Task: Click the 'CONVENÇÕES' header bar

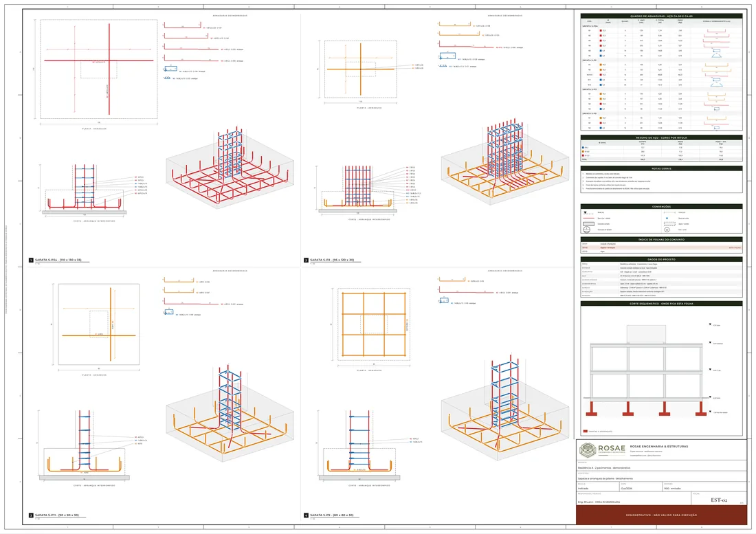Action: click(661, 207)
